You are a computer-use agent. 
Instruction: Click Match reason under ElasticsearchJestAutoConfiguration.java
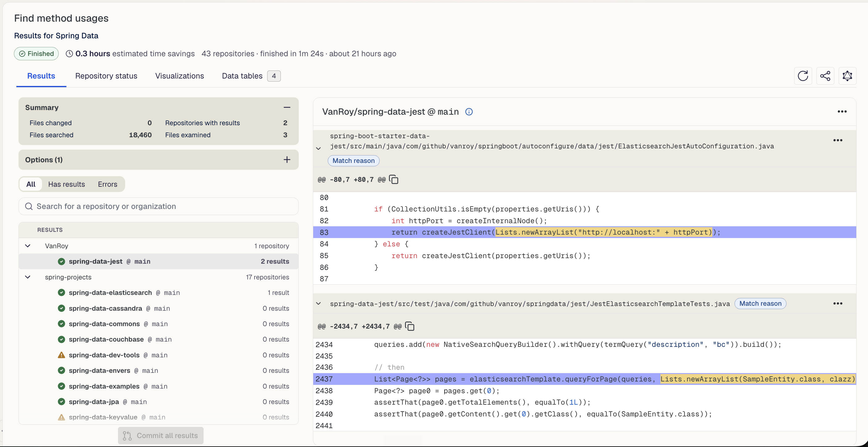point(353,161)
